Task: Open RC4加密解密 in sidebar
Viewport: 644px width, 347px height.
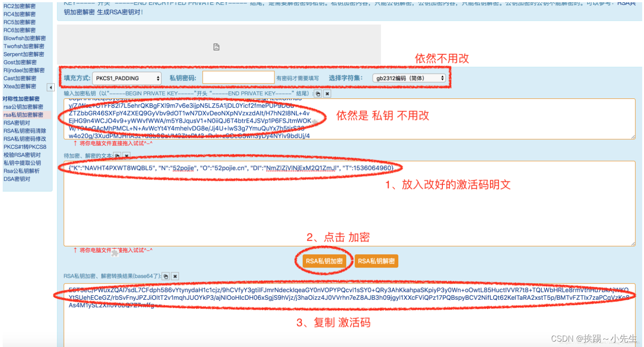Action: pos(19,14)
